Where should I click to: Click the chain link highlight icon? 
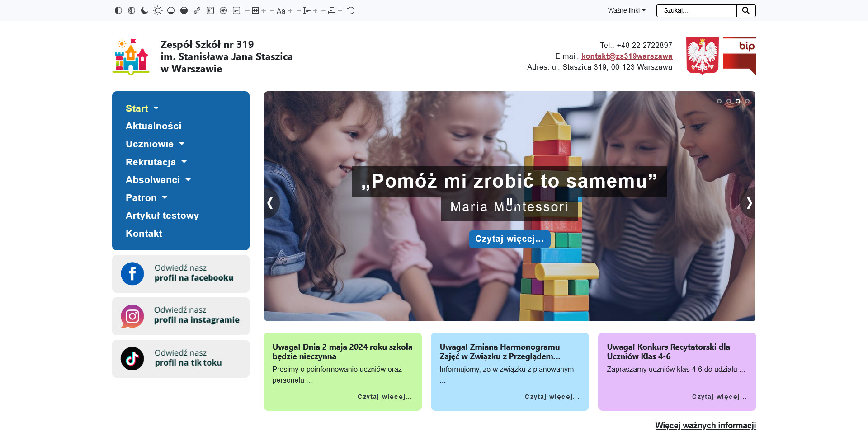pos(197,10)
